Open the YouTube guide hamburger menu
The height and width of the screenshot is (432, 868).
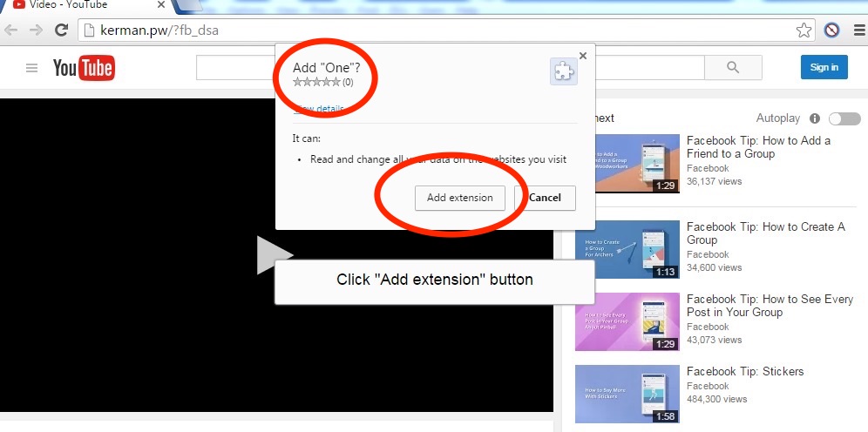32,68
